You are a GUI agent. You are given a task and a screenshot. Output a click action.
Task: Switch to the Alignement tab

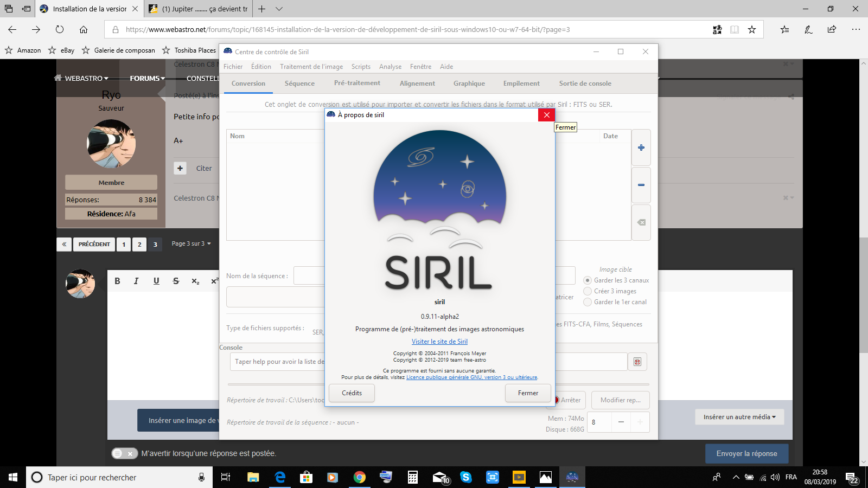(x=417, y=84)
